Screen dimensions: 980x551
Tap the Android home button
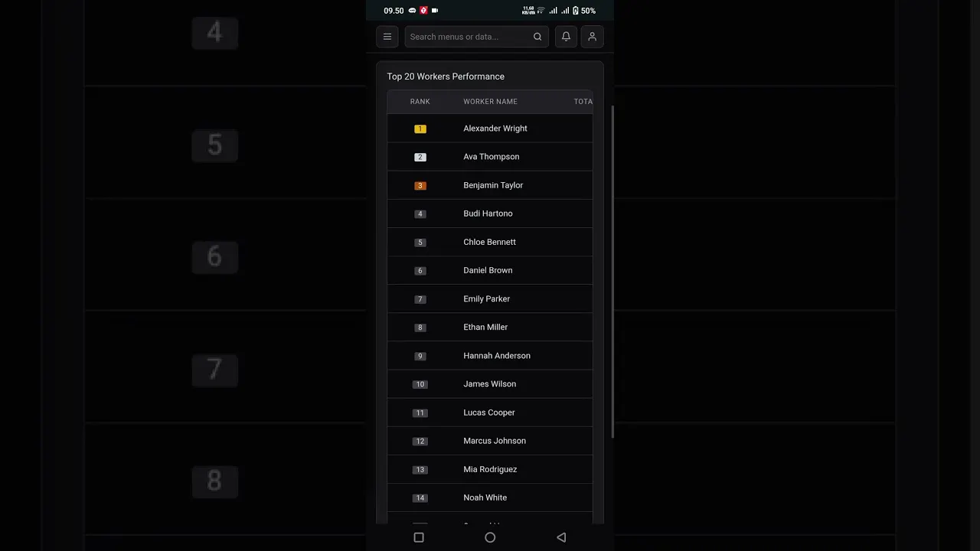pyautogui.click(x=490, y=538)
